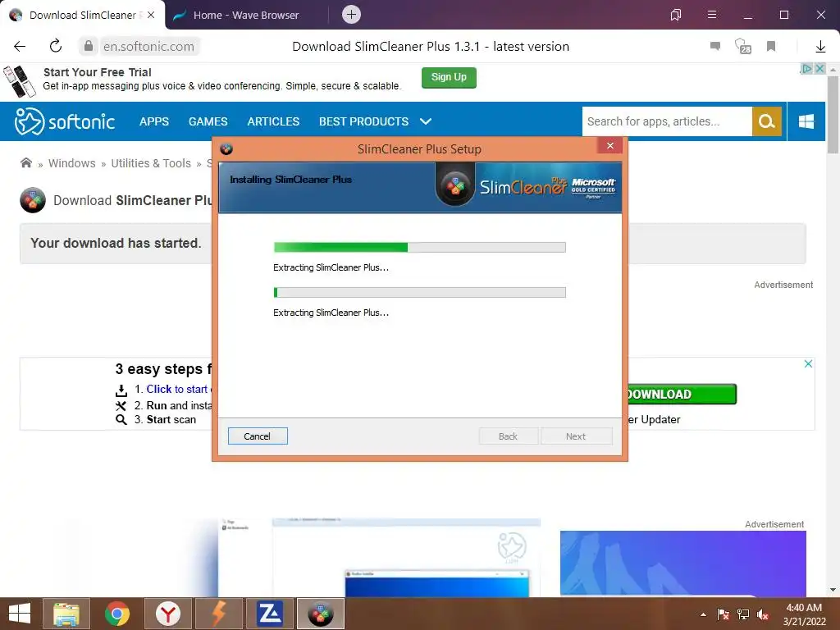Launch Google Chrome from the taskbar

(116, 614)
